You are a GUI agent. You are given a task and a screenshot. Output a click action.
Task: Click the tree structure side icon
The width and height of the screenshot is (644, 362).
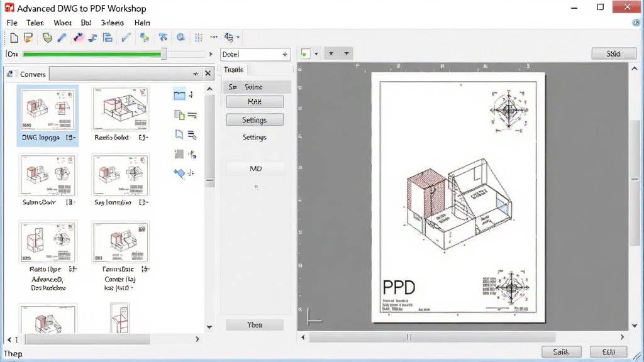click(192, 155)
